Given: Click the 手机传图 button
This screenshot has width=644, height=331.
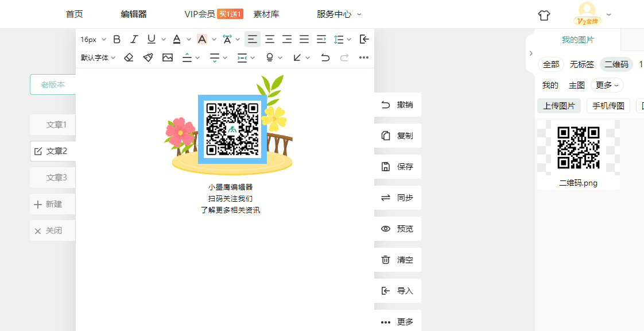Looking at the screenshot, I should [608, 106].
